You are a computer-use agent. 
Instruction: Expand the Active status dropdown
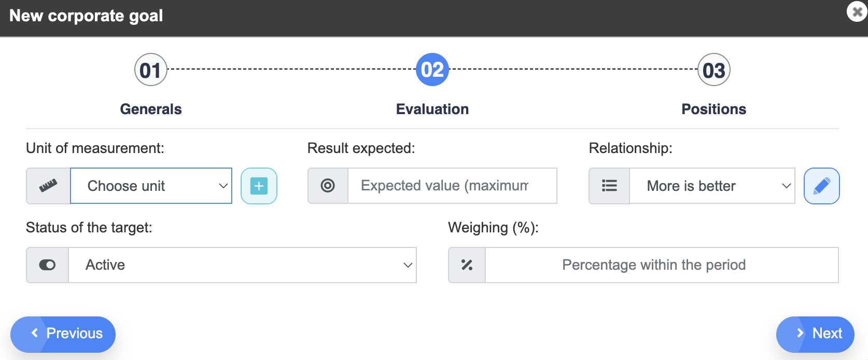point(242,265)
